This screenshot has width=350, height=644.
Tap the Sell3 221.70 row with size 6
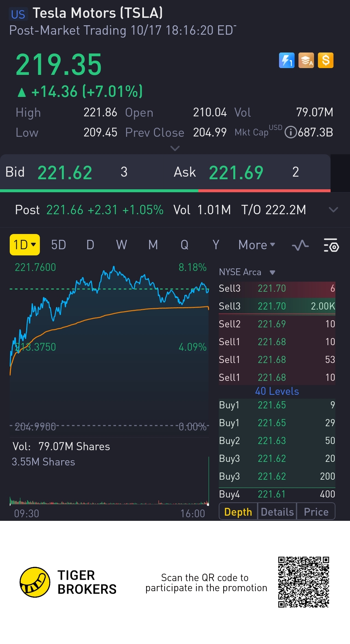[277, 288]
